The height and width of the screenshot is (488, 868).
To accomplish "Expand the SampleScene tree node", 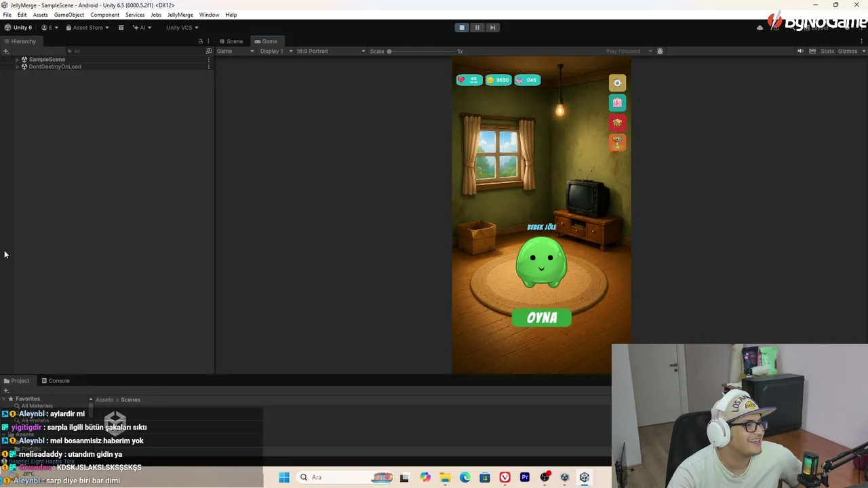I will coord(16,60).
